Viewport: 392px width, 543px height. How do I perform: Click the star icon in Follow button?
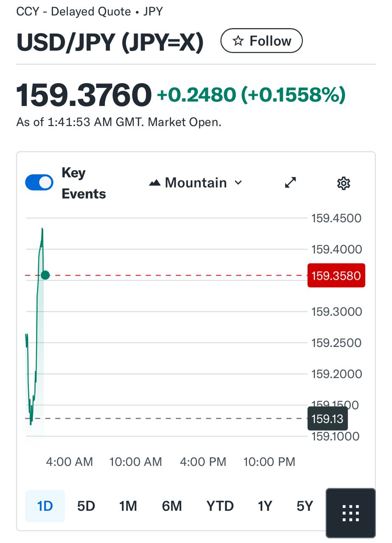238,41
